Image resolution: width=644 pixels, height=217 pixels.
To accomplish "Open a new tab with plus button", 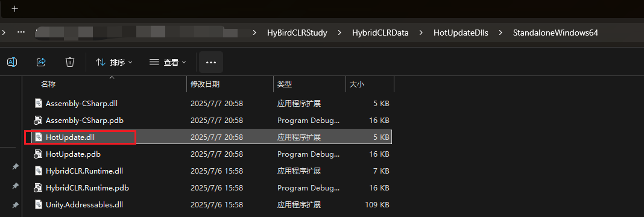I will pos(15,9).
